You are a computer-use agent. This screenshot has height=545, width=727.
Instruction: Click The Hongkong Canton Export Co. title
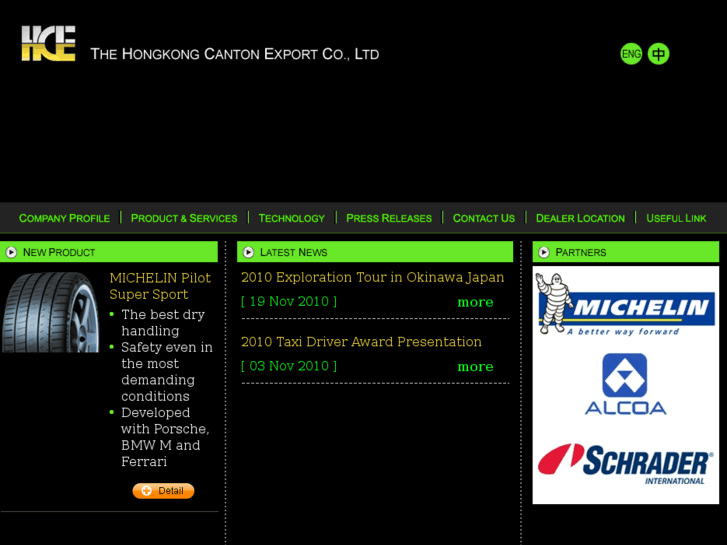235,54
